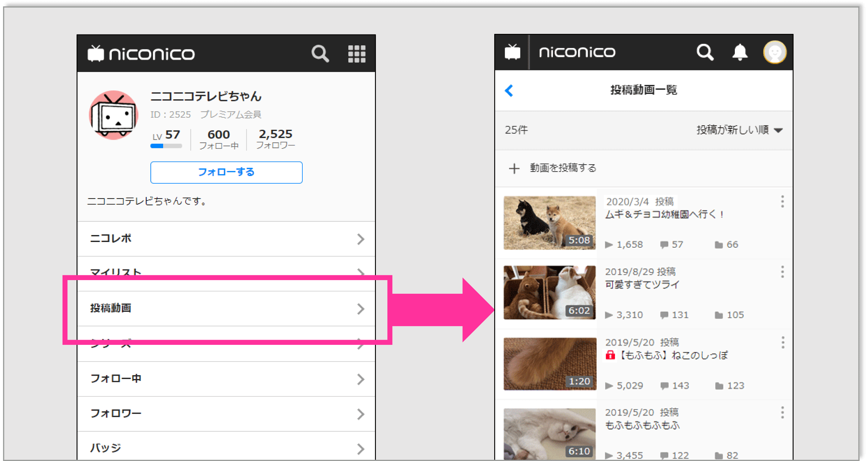This screenshot has height=461, width=868.
Task: Click the chevron on the 投稿動画 row
Action: 360,309
